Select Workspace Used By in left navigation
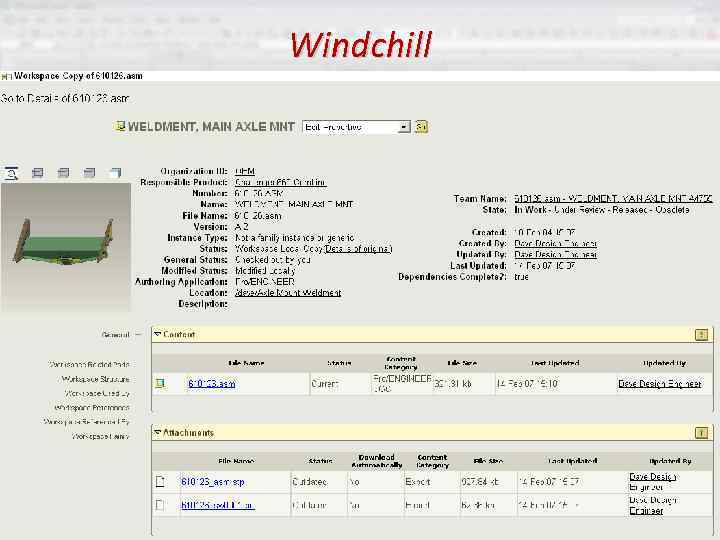720x540 pixels. 97,394
